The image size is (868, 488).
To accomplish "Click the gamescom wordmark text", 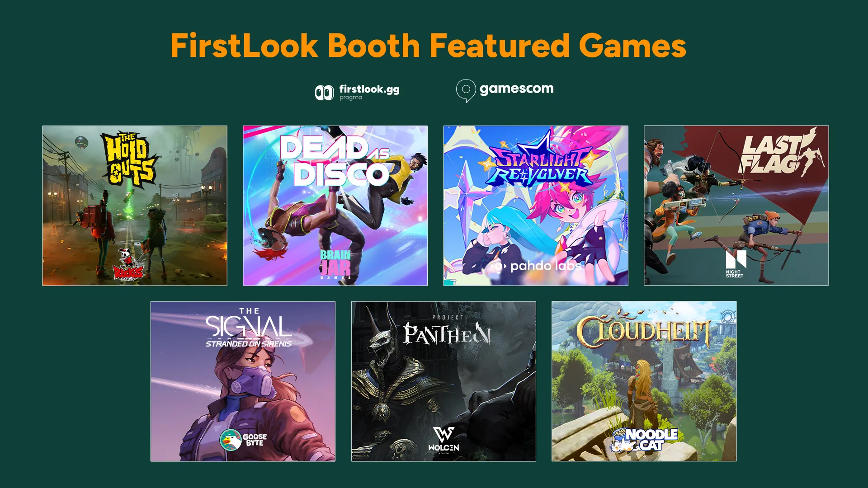I will click(516, 89).
